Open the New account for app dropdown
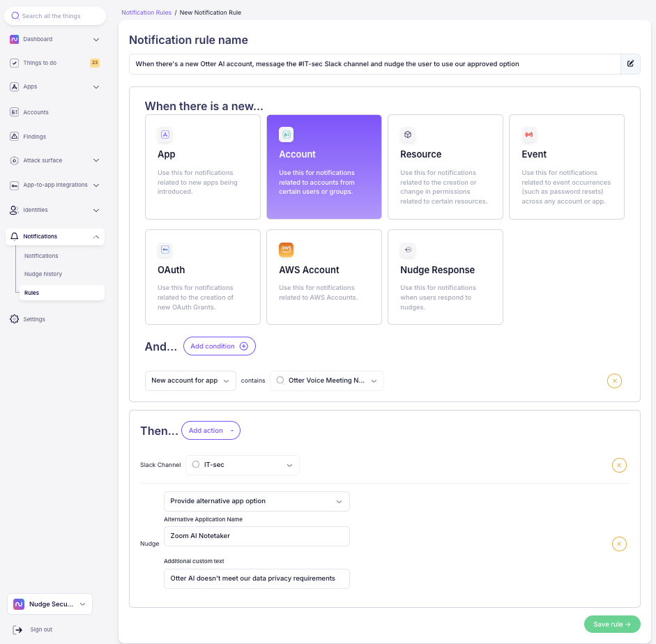 click(190, 381)
